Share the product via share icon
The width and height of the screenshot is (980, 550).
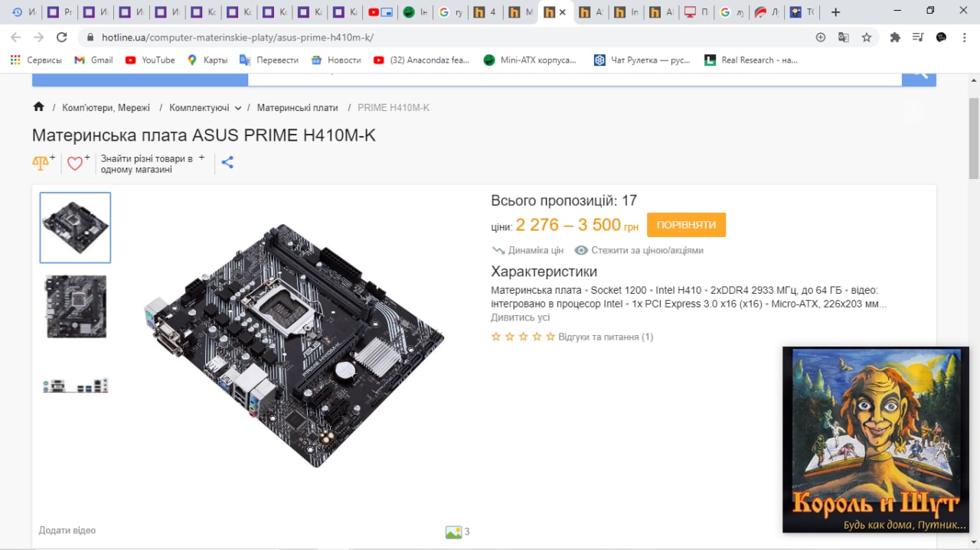tap(227, 162)
